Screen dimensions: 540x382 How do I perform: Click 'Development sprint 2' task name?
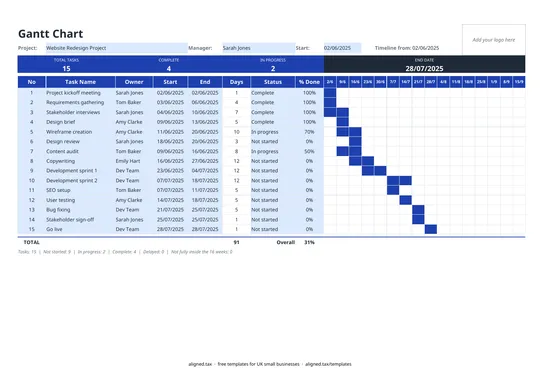point(72,180)
